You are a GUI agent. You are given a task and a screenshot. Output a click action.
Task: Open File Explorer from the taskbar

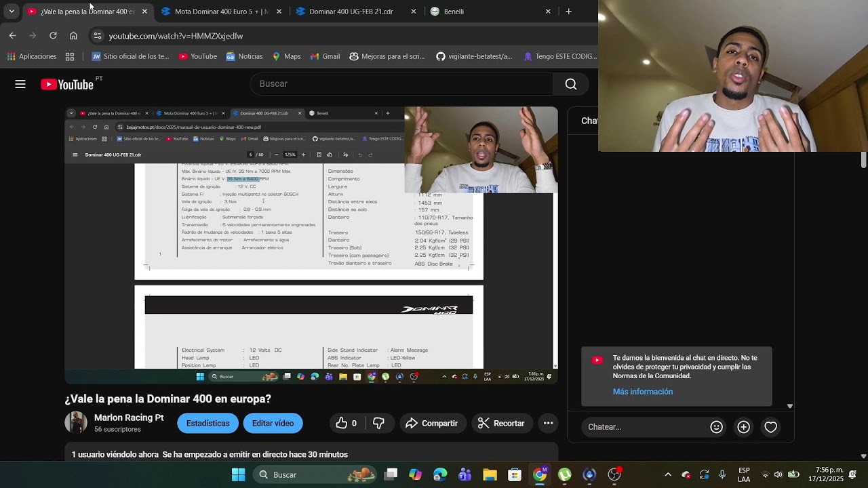coord(490,474)
